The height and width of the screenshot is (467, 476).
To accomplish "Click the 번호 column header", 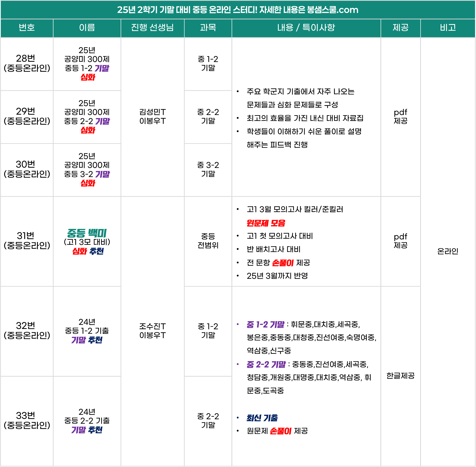I will coord(27,27).
